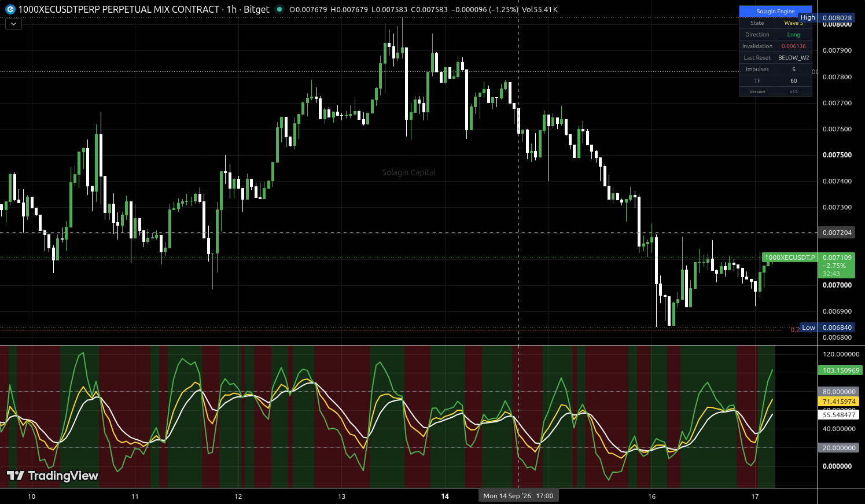865x504 pixels.
Task: Click the XEC coin logo icon
Action: tap(10, 9)
